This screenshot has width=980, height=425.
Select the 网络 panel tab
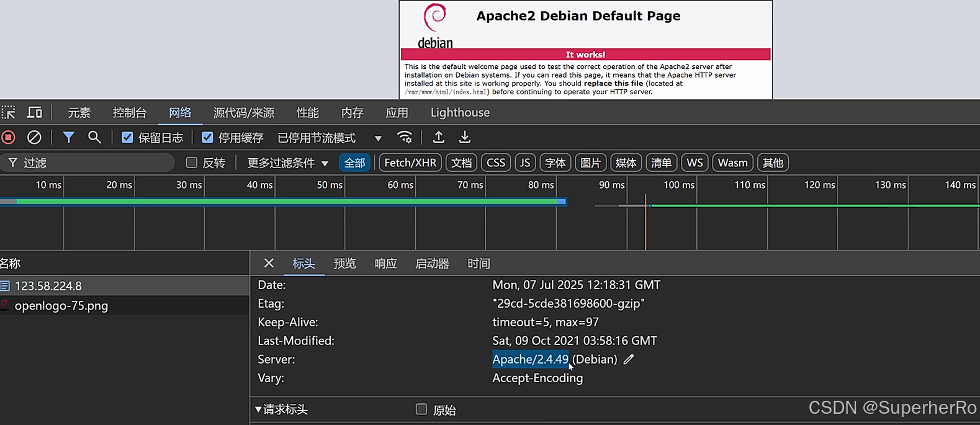(x=180, y=112)
